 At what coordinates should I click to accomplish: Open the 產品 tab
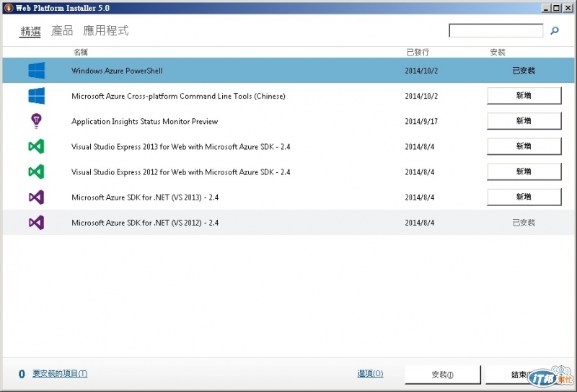pyautogui.click(x=62, y=30)
